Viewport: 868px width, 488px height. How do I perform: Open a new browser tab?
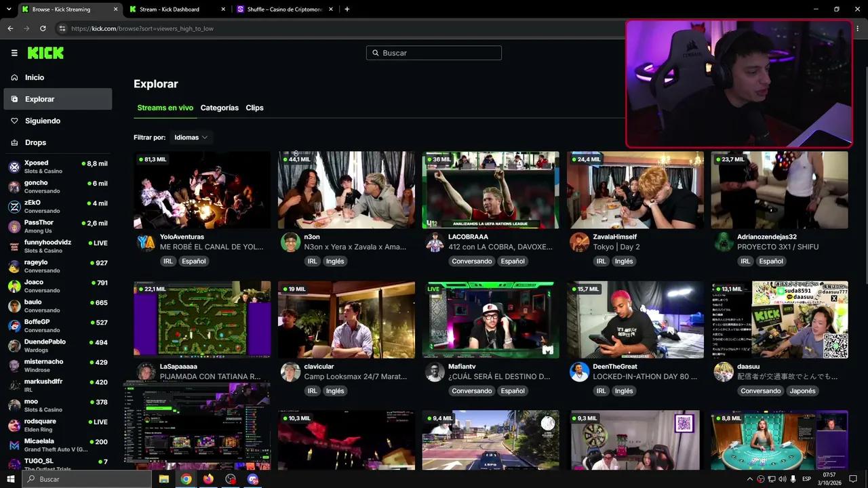pyautogui.click(x=347, y=9)
